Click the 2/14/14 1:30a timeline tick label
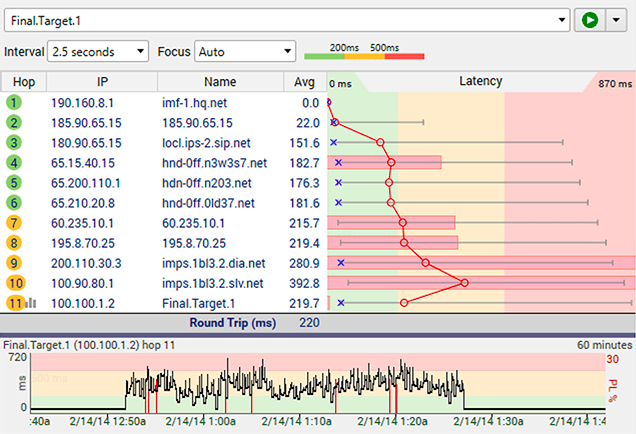The height and width of the screenshot is (434, 636). 488,421
